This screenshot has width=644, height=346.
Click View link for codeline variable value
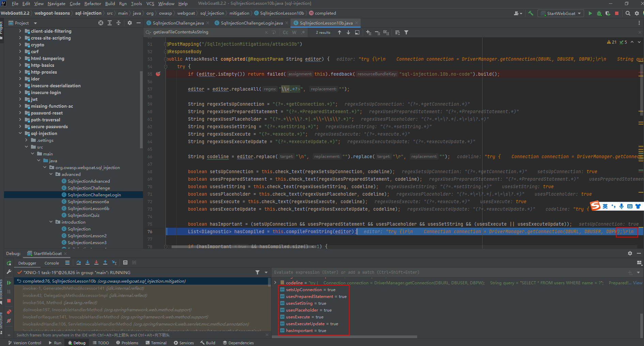tap(638, 283)
